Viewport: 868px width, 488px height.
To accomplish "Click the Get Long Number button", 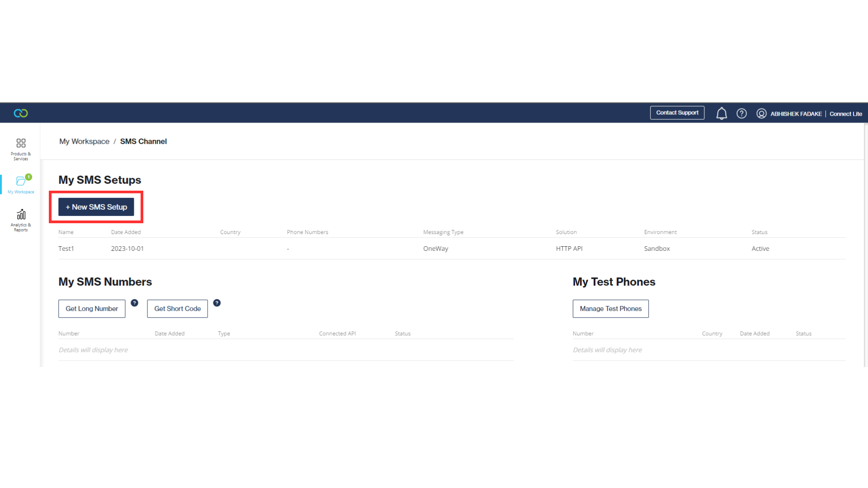I will click(91, 309).
